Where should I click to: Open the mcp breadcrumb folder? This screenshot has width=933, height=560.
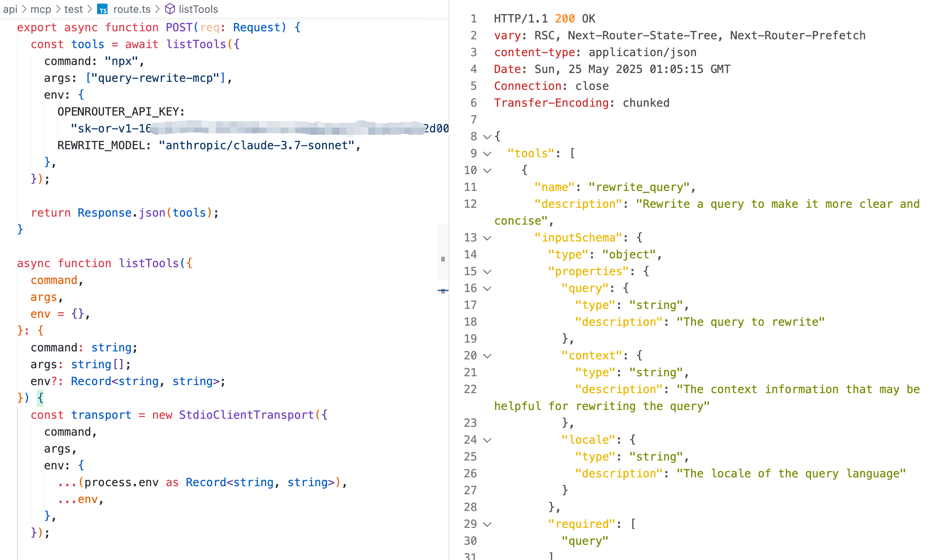[x=41, y=9]
